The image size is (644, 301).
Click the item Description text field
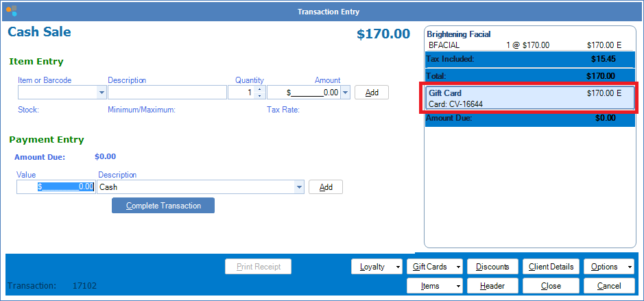(x=167, y=93)
